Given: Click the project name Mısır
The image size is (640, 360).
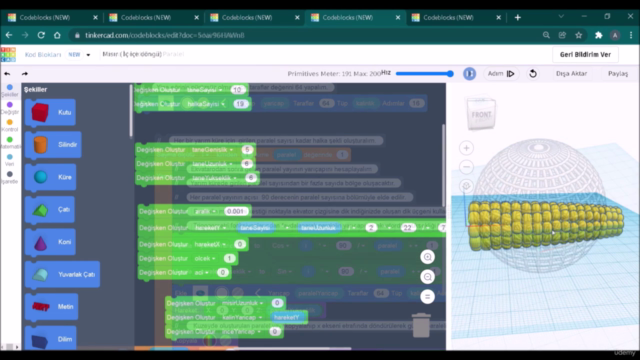Looking at the screenshot, I should tap(132, 54).
